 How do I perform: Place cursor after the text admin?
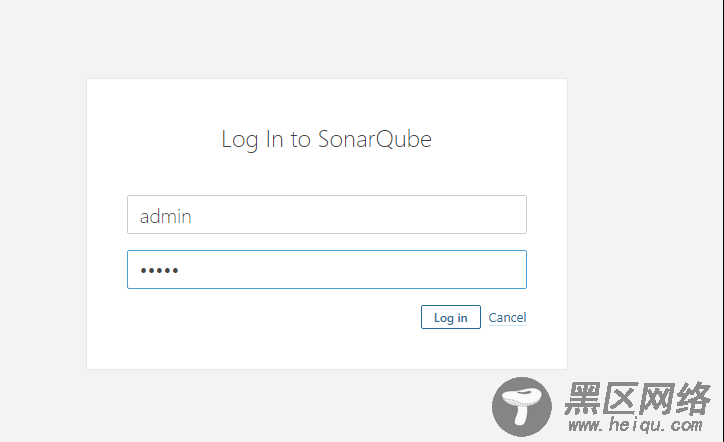click(193, 216)
